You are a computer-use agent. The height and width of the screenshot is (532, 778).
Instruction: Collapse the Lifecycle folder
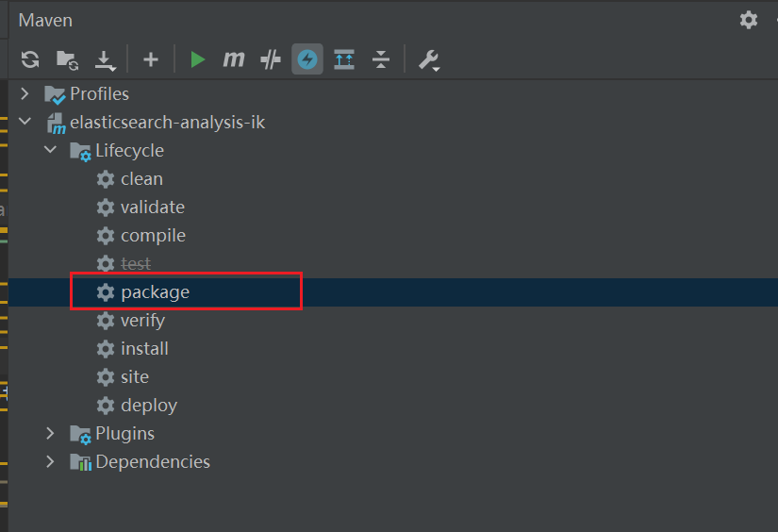pos(50,149)
